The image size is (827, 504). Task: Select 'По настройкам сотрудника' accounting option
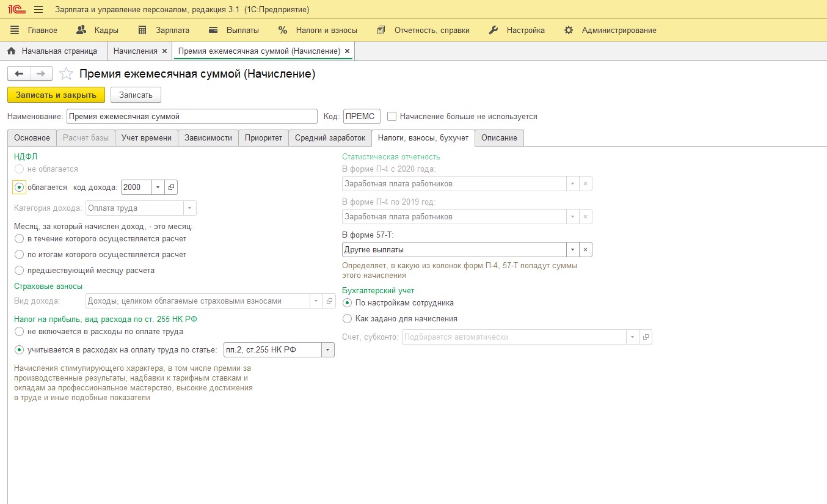[348, 303]
